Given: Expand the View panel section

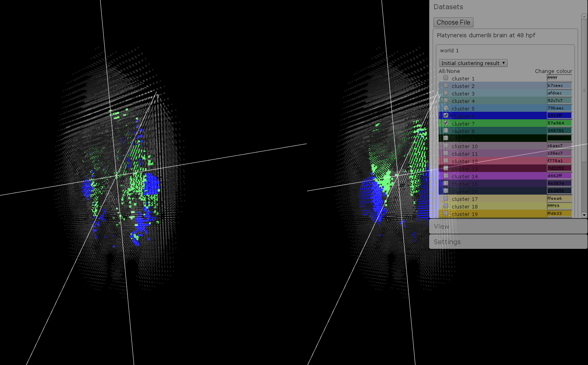Looking at the screenshot, I should tap(508, 226).
